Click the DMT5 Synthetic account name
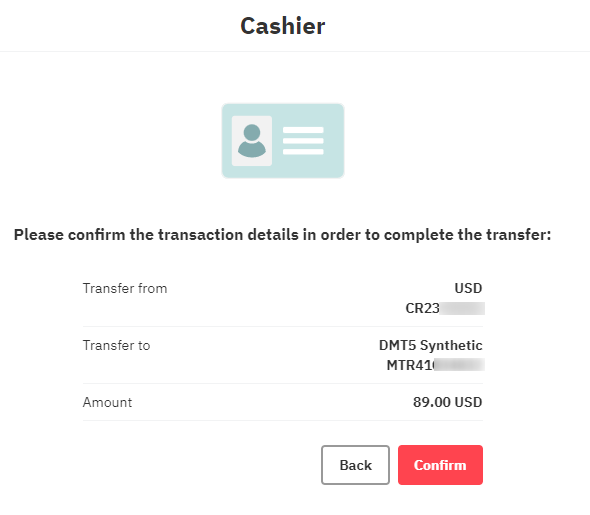This screenshot has width=590, height=515. (430, 345)
